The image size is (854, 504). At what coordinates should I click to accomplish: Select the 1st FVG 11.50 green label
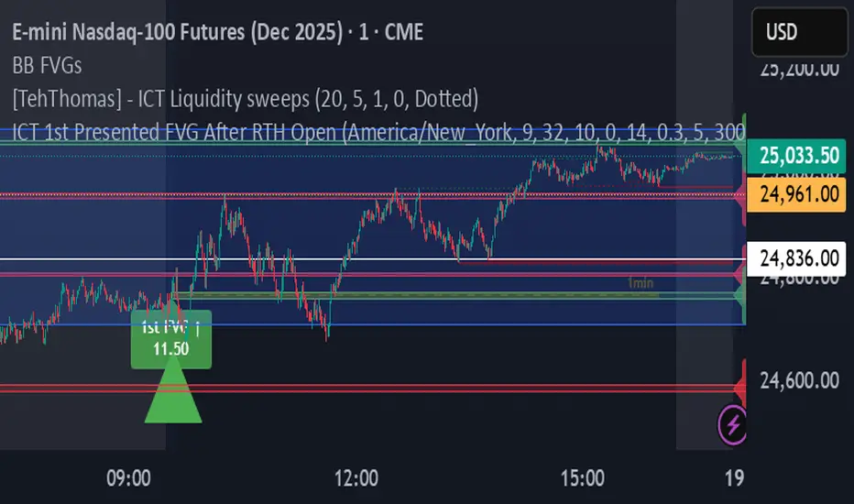coord(172,339)
